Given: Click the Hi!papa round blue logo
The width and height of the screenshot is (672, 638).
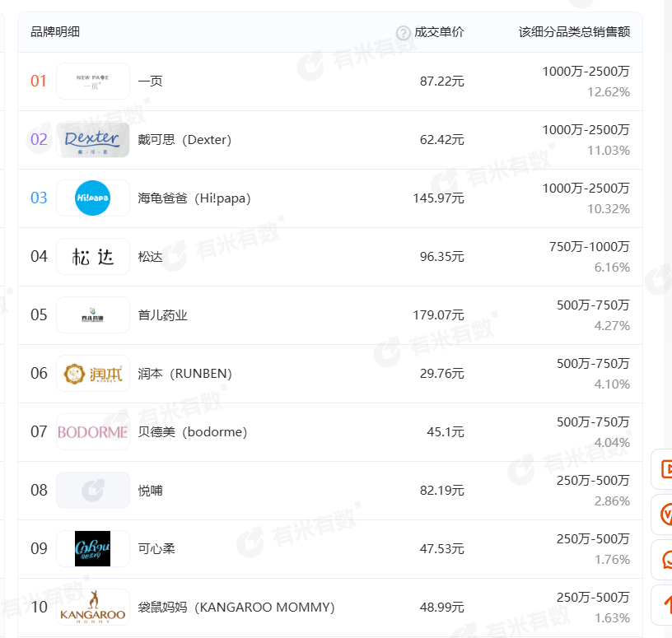Looking at the screenshot, I should [92, 198].
